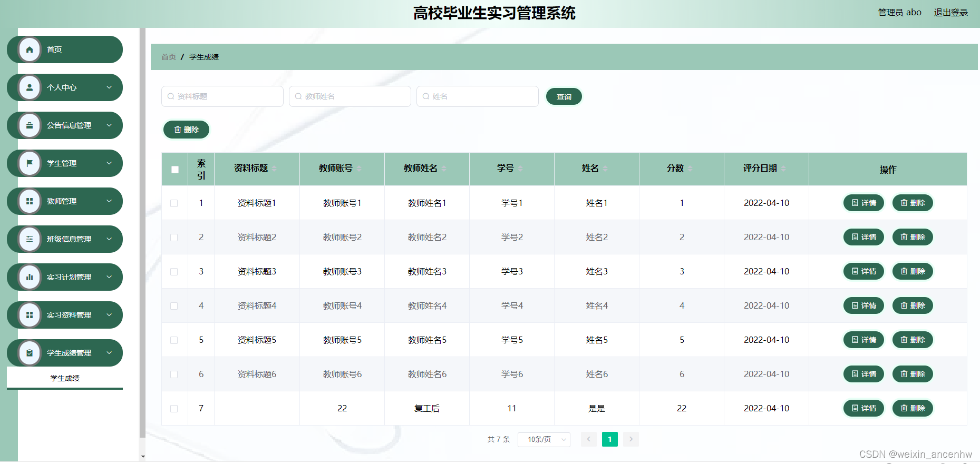This screenshot has height=464, width=980.
Task: Delete the 资料标题6 row
Action: pyautogui.click(x=913, y=374)
